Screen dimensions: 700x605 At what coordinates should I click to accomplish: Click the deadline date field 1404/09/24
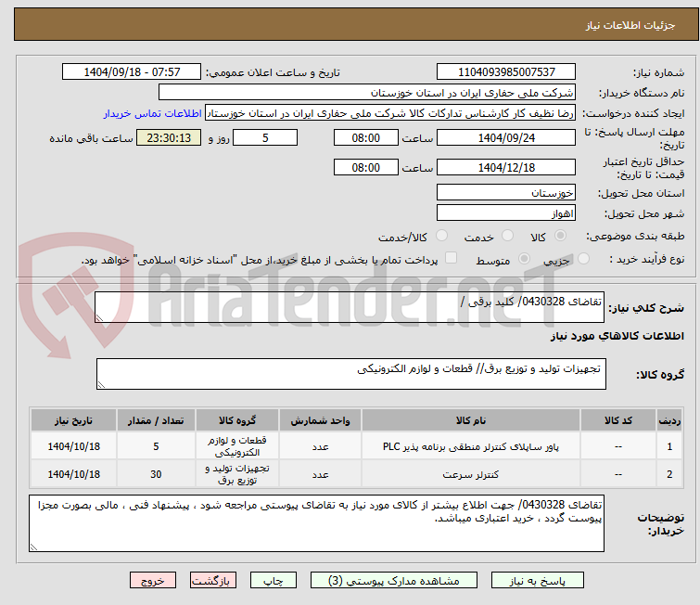click(x=506, y=137)
